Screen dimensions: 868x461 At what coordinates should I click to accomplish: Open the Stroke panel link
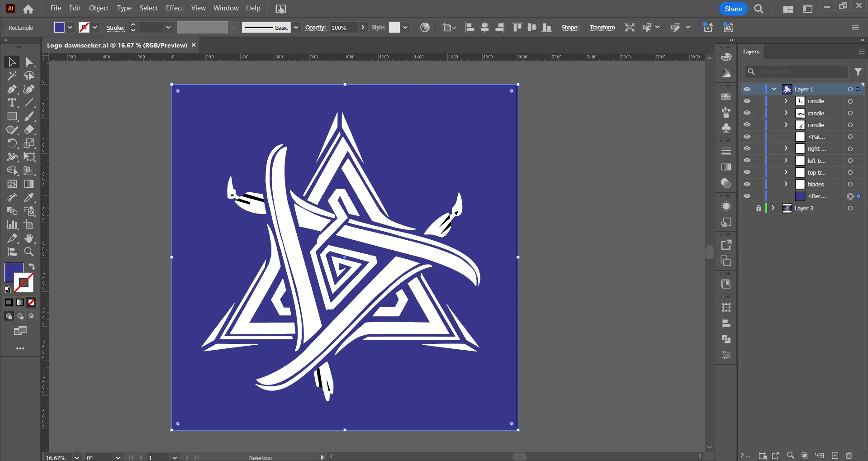[x=116, y=28]
